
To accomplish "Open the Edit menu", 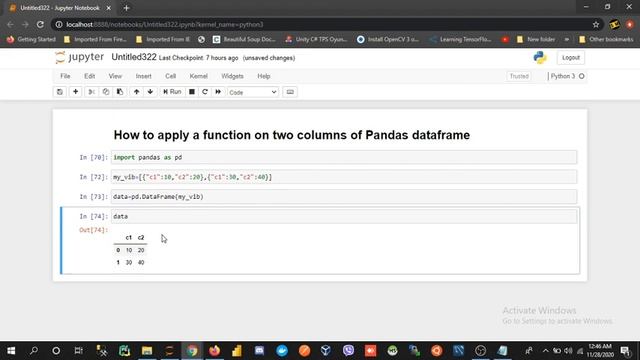I will (x=89, y=76).
